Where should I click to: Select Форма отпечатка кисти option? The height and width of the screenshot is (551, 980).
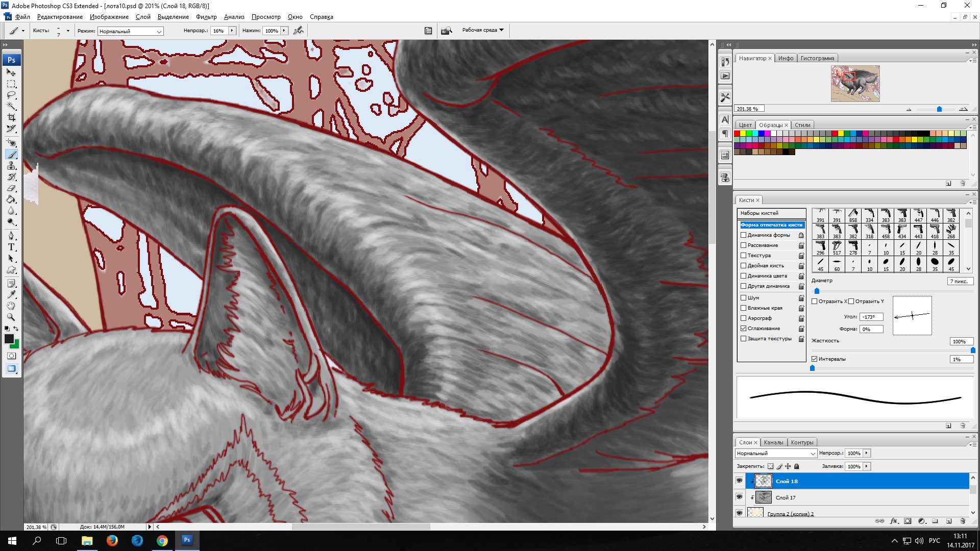click(x=771, y=225)
